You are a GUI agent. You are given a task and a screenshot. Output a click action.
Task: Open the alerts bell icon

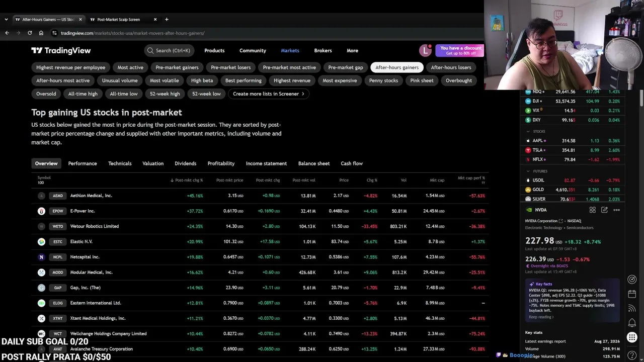[632, 323]
